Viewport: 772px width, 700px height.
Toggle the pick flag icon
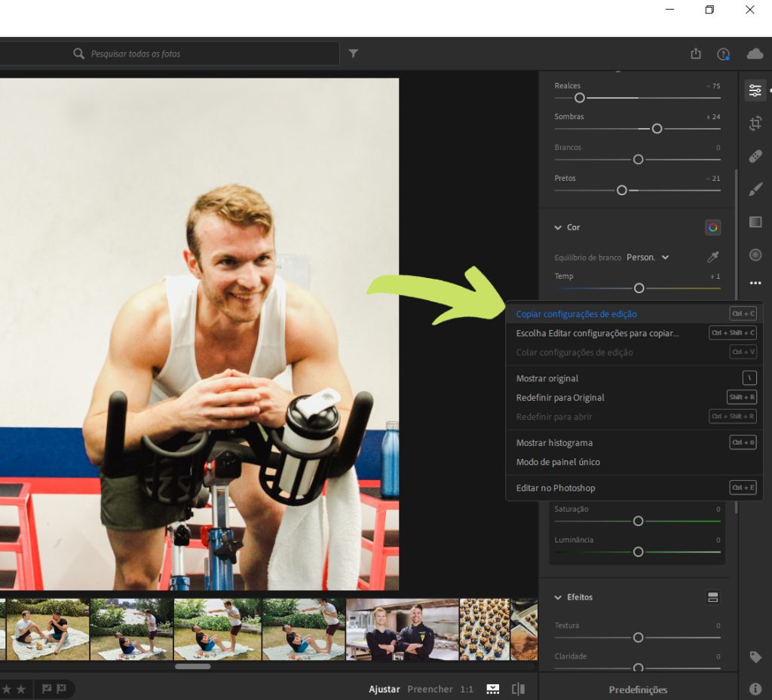coord(47,689)
